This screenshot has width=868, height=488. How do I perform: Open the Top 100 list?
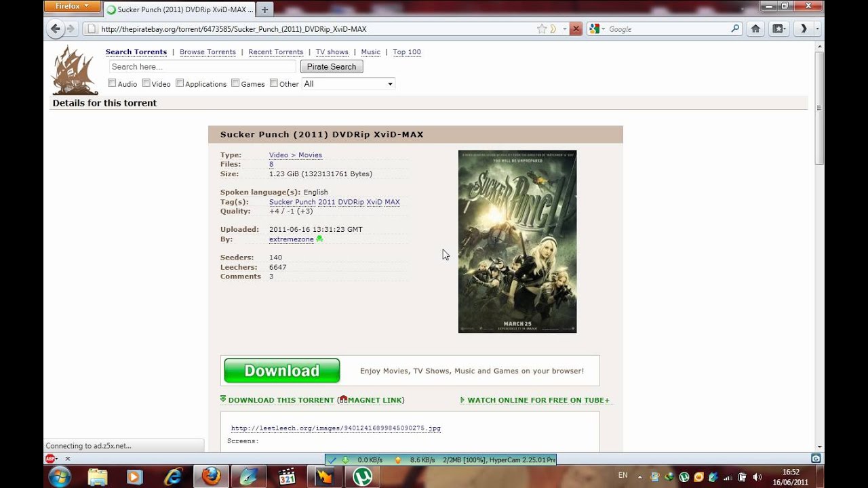tap(407, 52)
